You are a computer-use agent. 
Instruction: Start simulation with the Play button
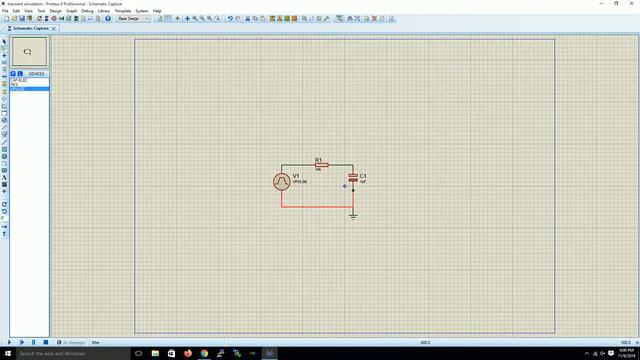pyautogui.click(x=9, y=342)
